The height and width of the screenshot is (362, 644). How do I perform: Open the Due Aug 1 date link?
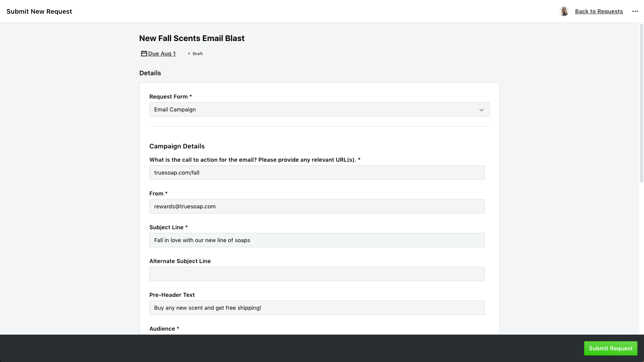coord(162,53)
